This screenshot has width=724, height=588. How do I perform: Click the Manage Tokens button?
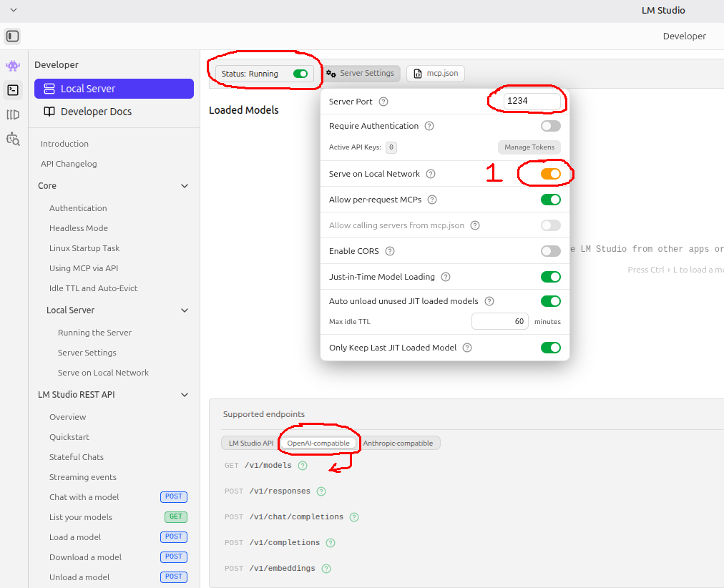click(529, 147)
